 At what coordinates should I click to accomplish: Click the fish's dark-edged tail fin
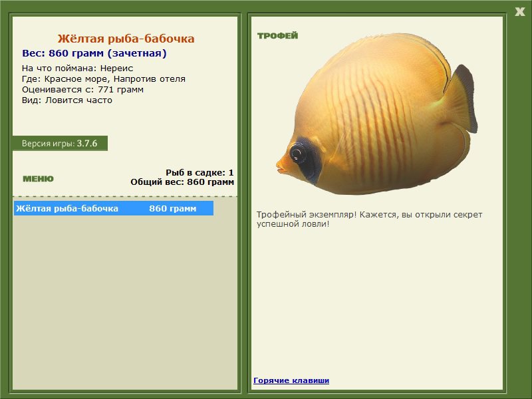click(x=462, y=98)
